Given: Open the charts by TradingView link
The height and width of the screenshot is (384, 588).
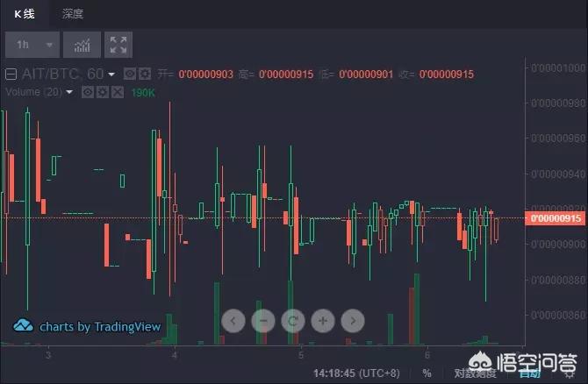Looking at the screenshot, I should click(x=88, y=326).
